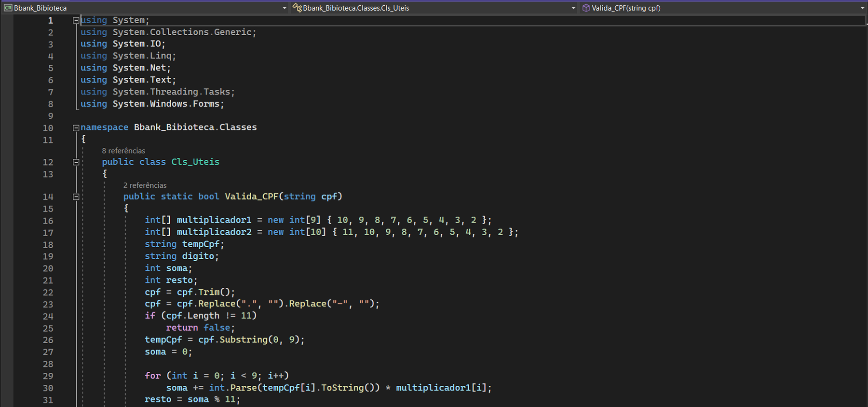Click 'Bbank_Bibioteca.Classes' namespace name
This screenshot has width=868, height=407.
(x=195, y=127)
